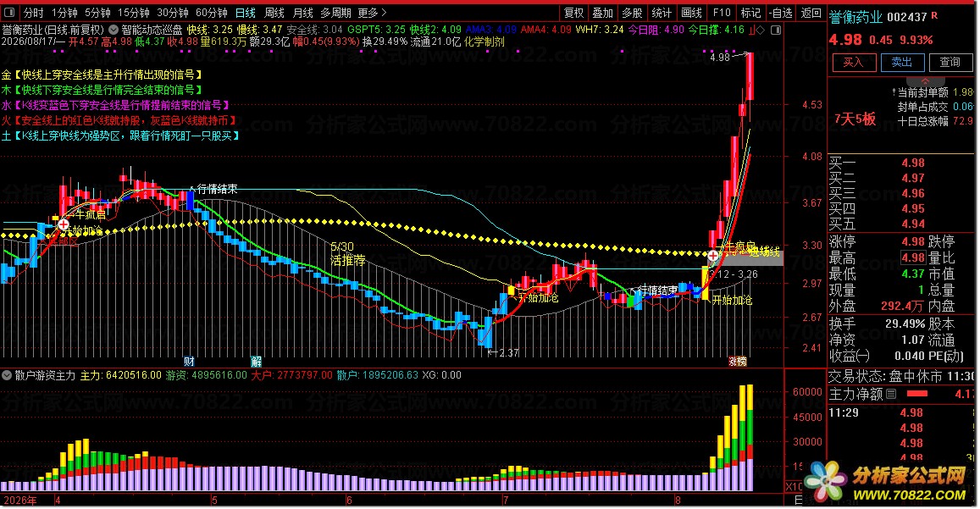This screenshot has width=980, height=509.
Task: Switch to the 分时 view
Action: click(x=33, y=13)
